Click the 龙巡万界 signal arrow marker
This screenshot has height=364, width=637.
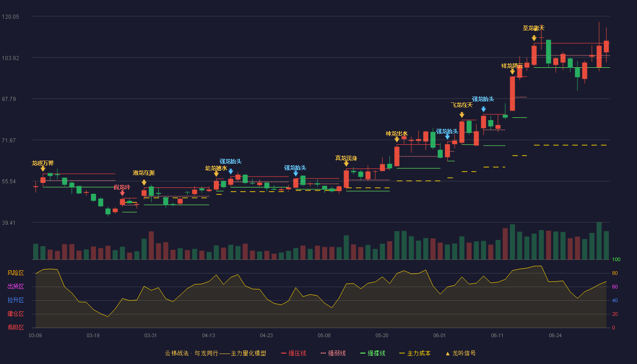pos(43,169)
